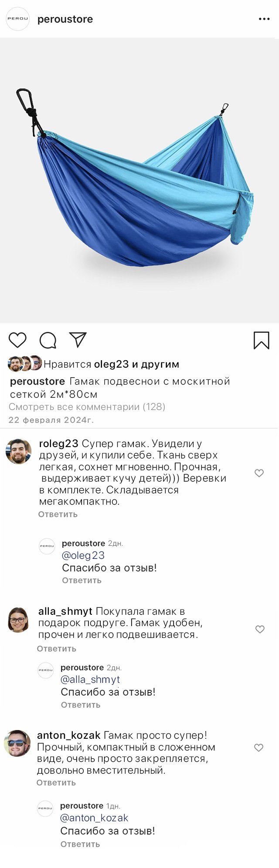This screenshot has height=868, width=279.
Task: Share the post via paper plane icon
Action: (78, 340)
